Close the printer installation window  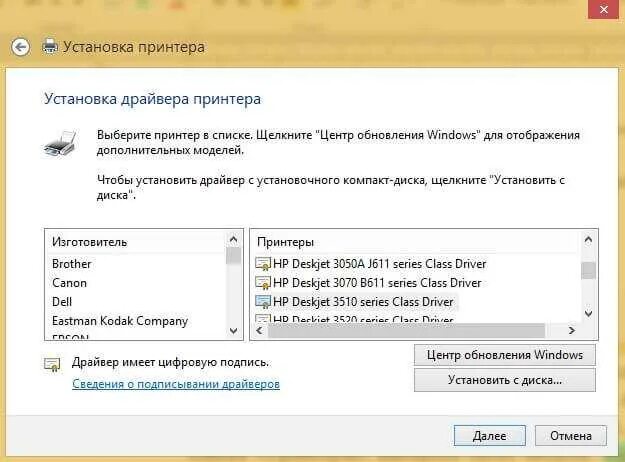[x=603, y=9]
